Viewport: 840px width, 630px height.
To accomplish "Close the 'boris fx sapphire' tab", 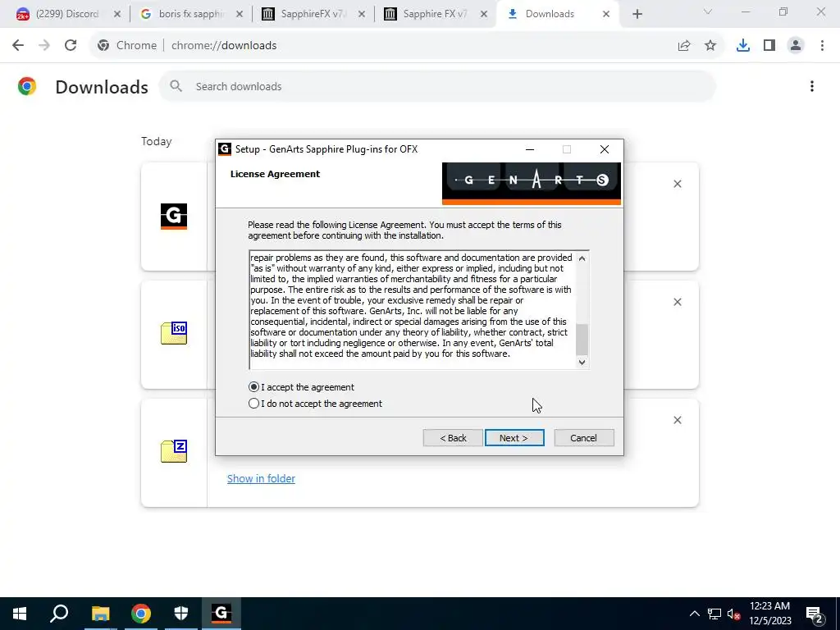I will pos(240,14).
